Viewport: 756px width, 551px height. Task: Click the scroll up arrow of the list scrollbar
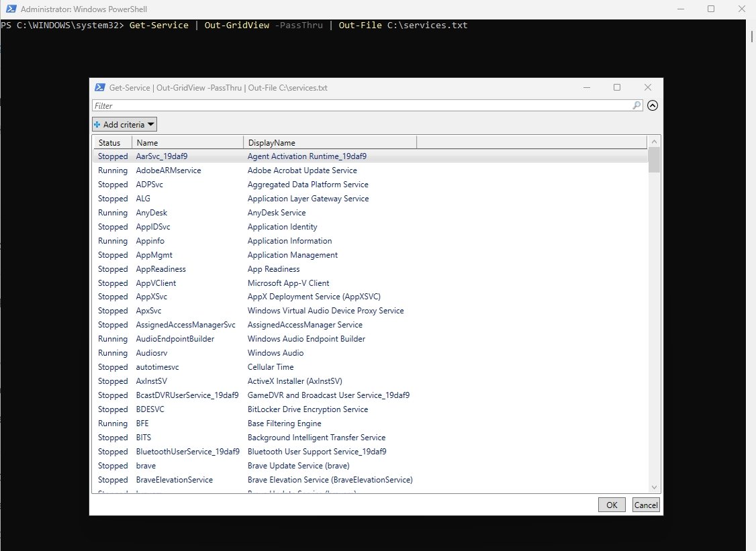tap(654, 142)
